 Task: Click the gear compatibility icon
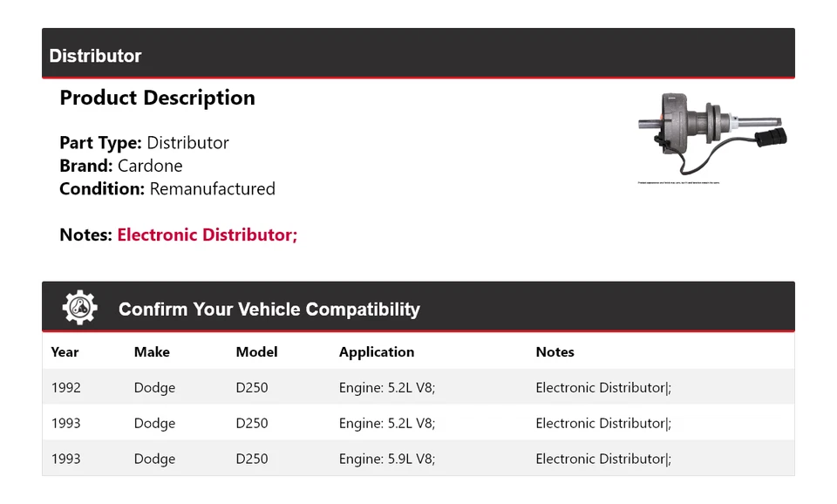[x=79, y=308]
